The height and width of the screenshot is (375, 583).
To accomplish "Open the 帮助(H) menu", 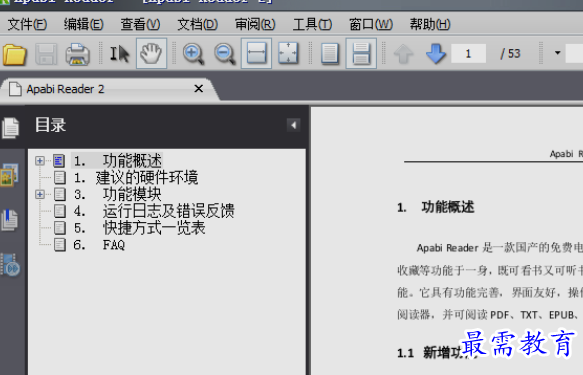I will (x=430, y=25).
